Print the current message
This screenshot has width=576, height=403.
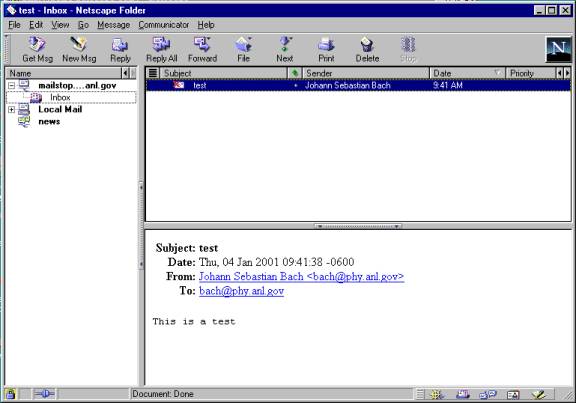click(326, 50)
